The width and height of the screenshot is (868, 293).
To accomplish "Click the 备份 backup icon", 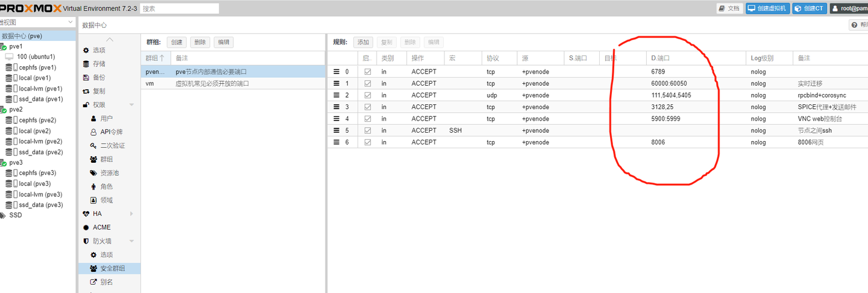I will (86, 78).
